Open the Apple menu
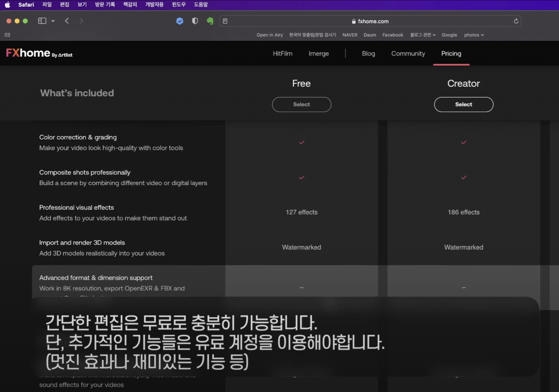 tap(7, 5)
